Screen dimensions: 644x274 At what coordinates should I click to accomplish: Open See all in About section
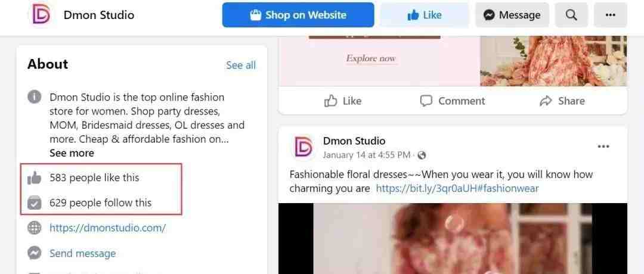point(241,65)
